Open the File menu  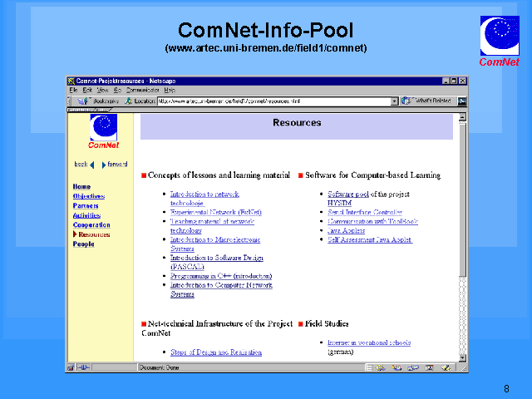(73, 90)
